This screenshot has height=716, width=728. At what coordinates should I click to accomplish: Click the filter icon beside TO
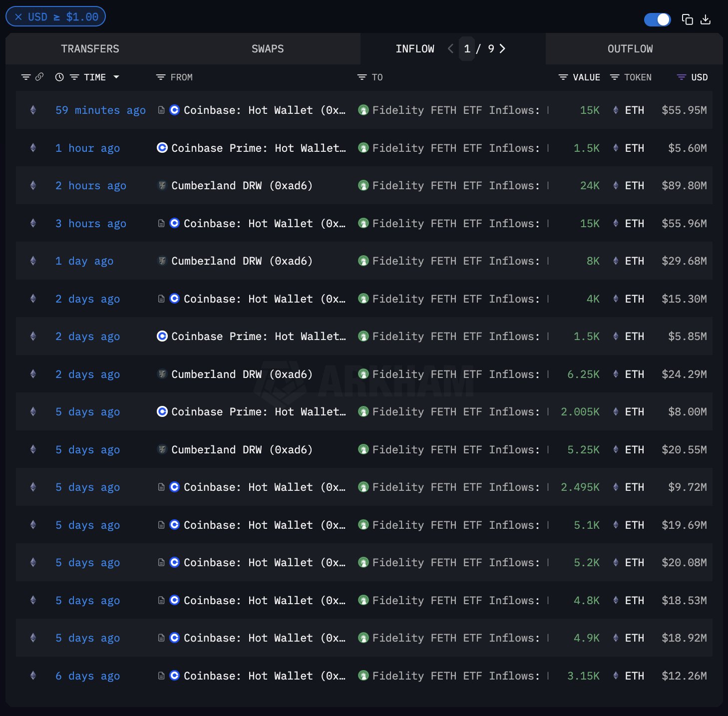pos(362,77)
